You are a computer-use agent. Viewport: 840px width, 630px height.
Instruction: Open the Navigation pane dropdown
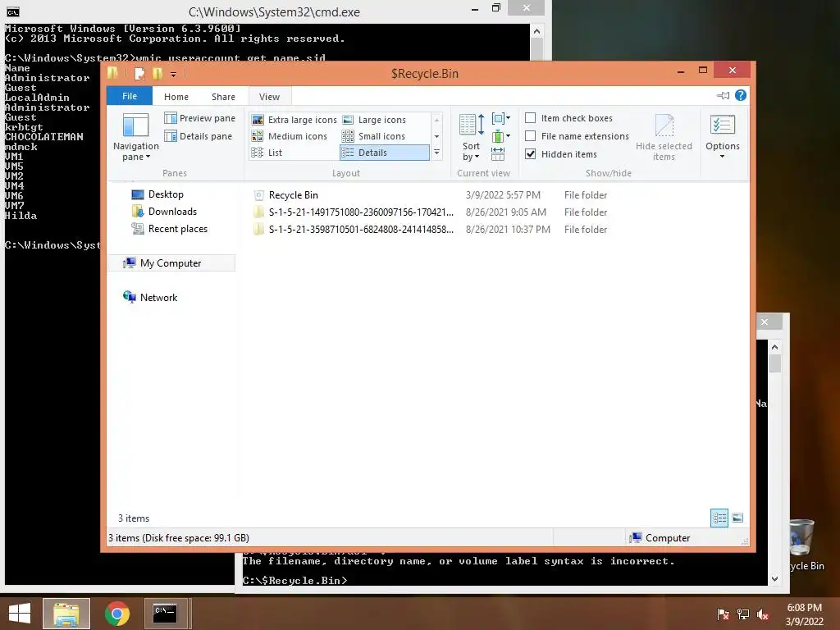coord(135,137)
